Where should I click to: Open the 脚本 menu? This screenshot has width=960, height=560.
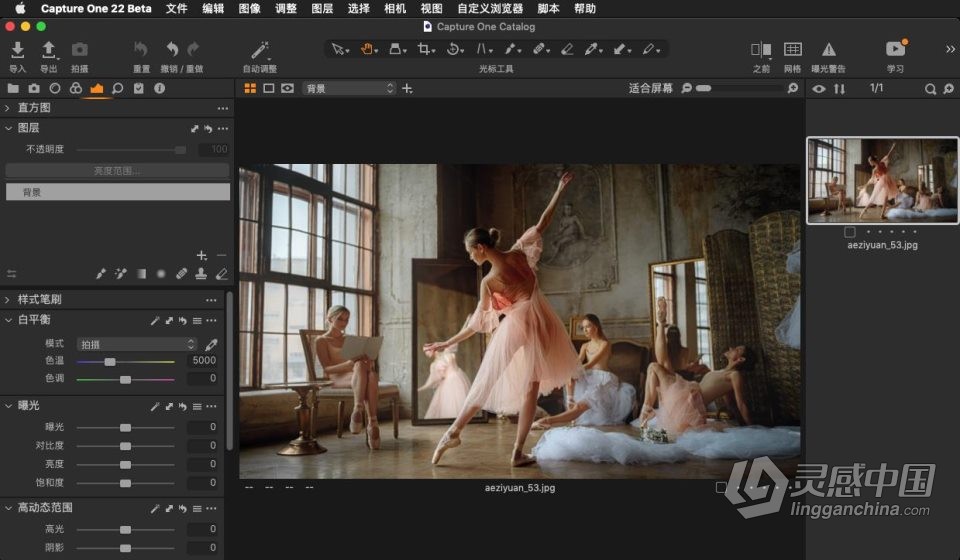[548, 9]
